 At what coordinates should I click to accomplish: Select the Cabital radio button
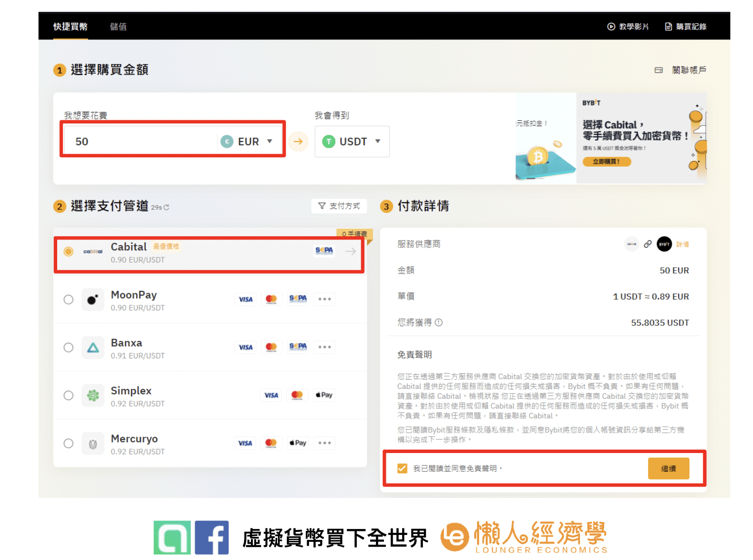pos(68,251)
